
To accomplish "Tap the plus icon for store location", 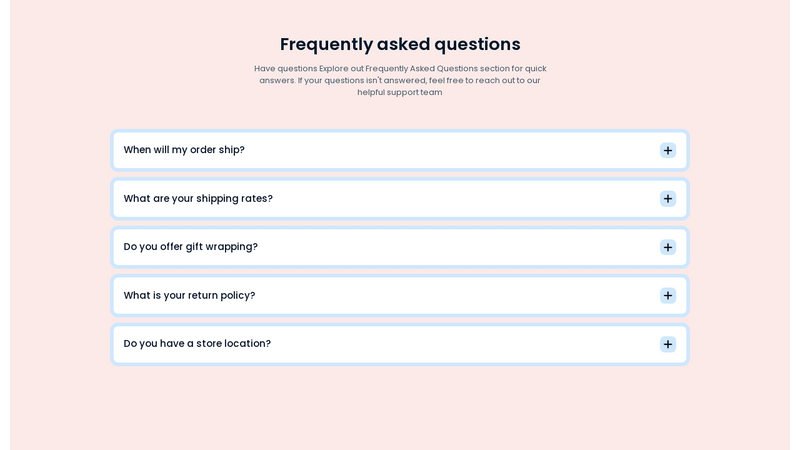I will (668, 344).
